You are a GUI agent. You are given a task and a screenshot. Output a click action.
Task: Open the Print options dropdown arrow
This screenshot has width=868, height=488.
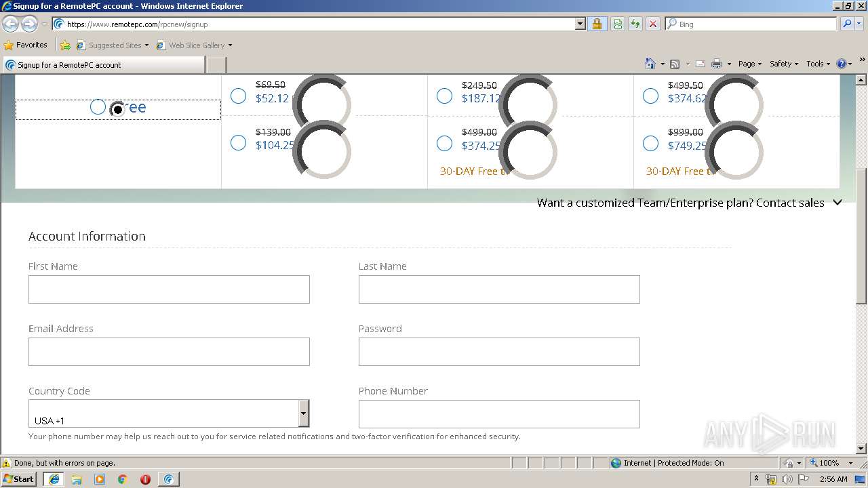point(729,64)
